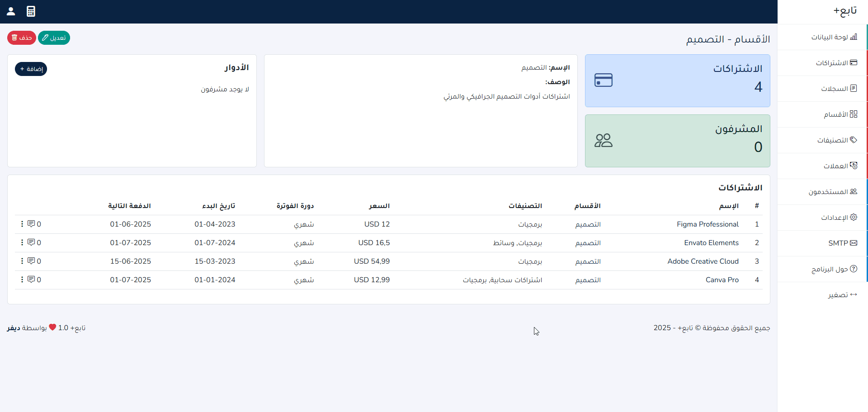This screenshot has width=868, height=412.
Task: Open التصميم department link in Canva Pro row
Action: tap(588, 280)
